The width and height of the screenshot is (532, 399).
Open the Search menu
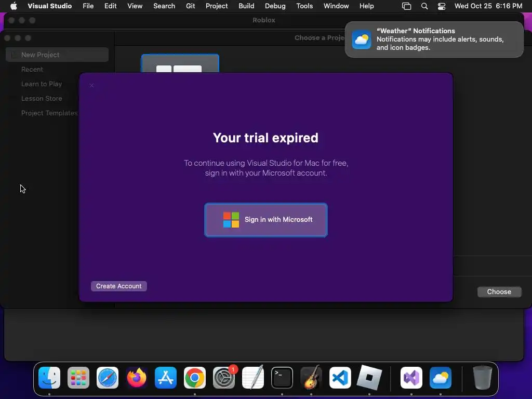point(164,6)
